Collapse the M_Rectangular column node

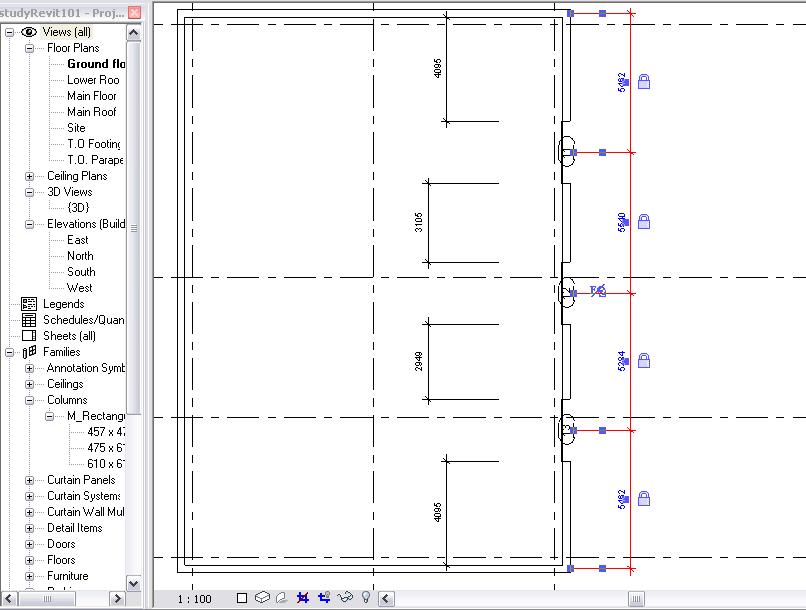pyautogui.click(x=49, y=416)
